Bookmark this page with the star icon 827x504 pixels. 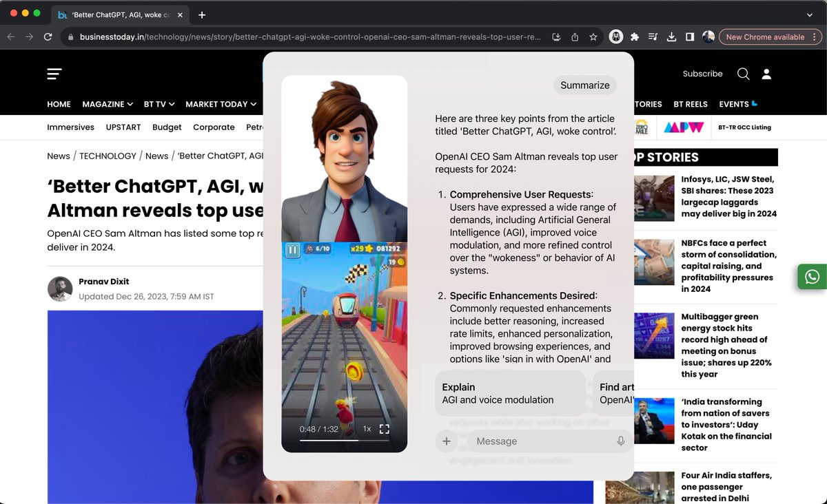pyautogui.click(x=593, y=37)
